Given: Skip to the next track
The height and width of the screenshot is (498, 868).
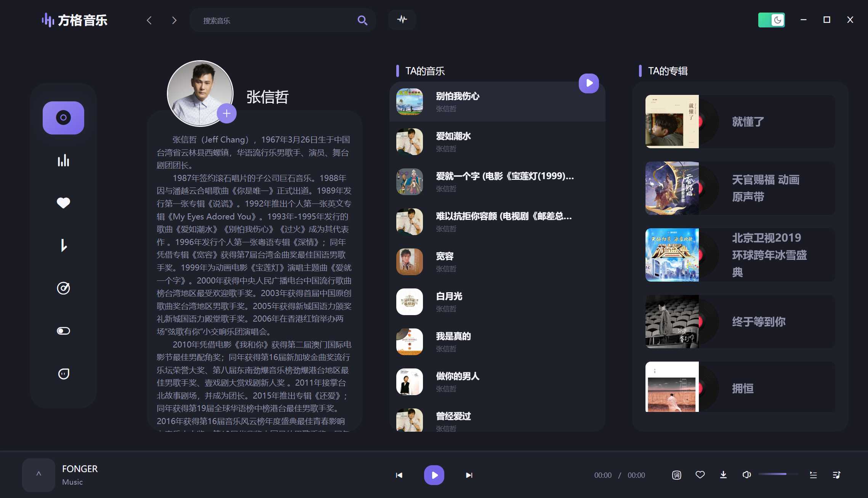Looking at the screenshot, I should (469, 475).
